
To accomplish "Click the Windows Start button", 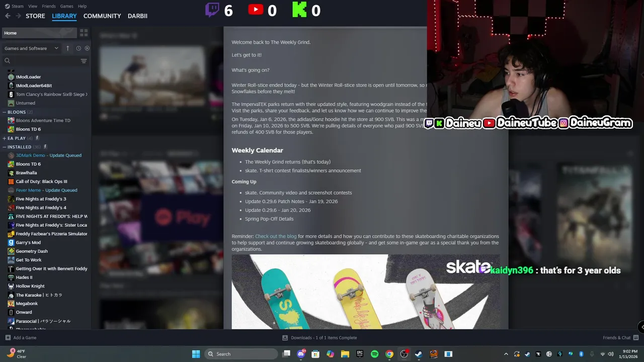I will click(x=196, y=354).
